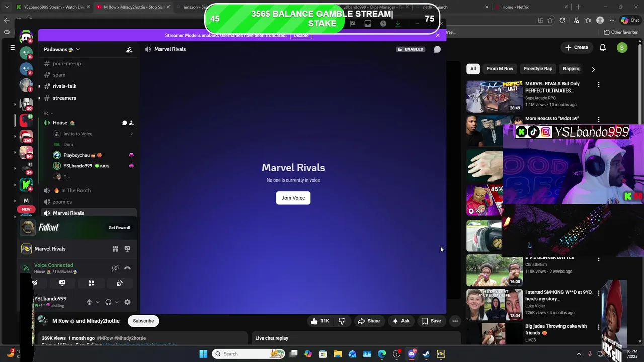Image resolution: width=644 pixels, height=362 pixels.
Task: Click the Windows taskbar search box
Action: pos(249,354)
